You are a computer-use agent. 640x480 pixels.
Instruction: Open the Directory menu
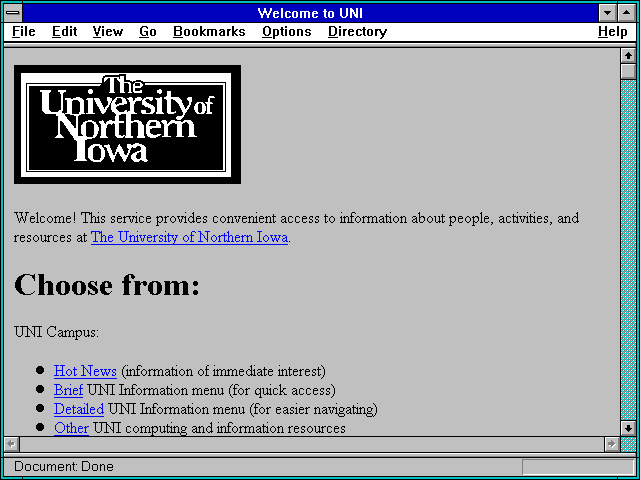[358, 32]
